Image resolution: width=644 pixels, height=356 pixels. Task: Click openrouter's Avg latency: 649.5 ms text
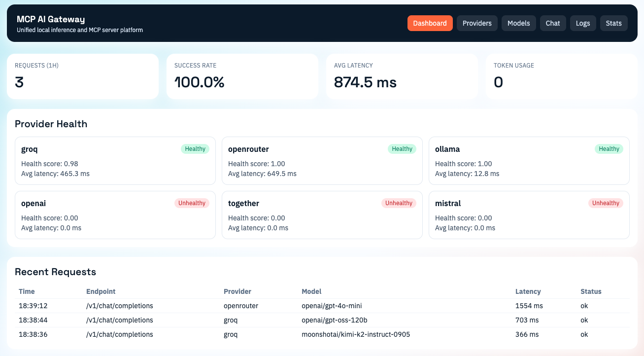pyautogui.click(x=262, y=174)
